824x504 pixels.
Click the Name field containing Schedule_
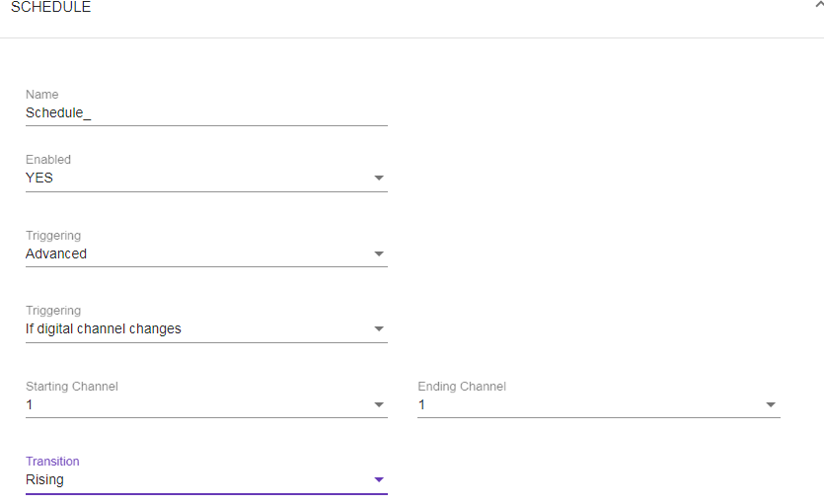pyautogui.click(x=205, y=112)
